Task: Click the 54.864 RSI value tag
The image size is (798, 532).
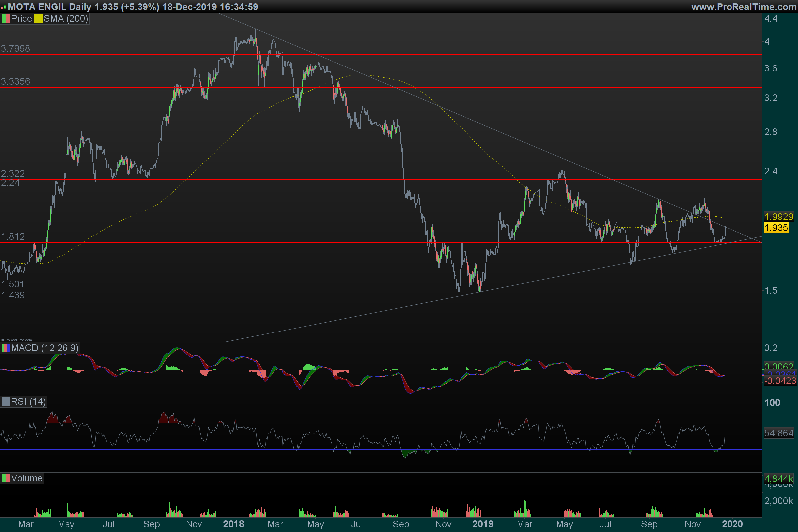Action: (778, 433)
